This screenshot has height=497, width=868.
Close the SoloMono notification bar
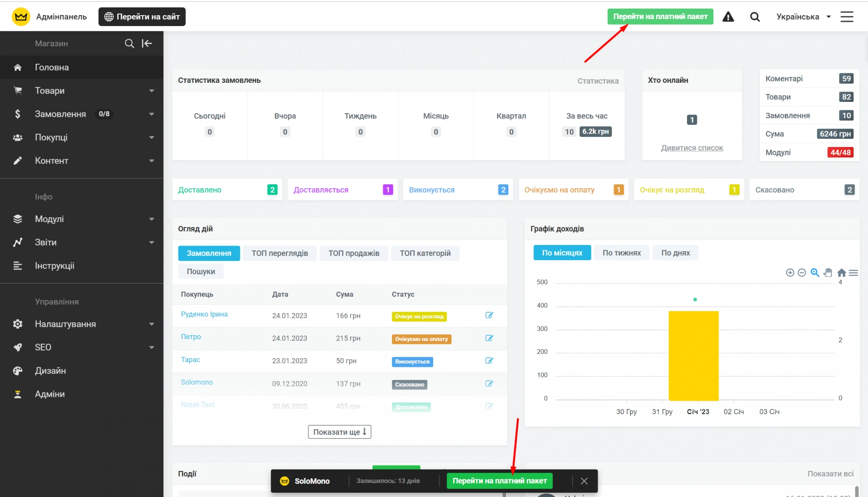pyautogui.click(x=584, y=481)
